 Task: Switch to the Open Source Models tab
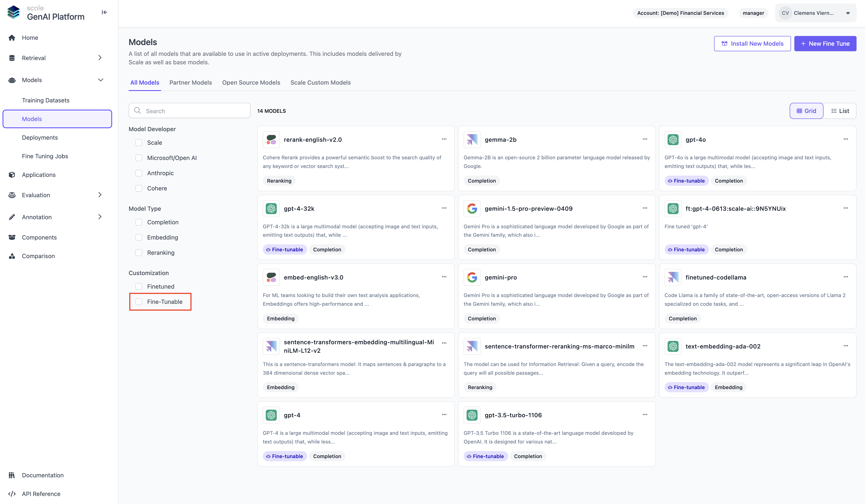click(x=251, y=82)
